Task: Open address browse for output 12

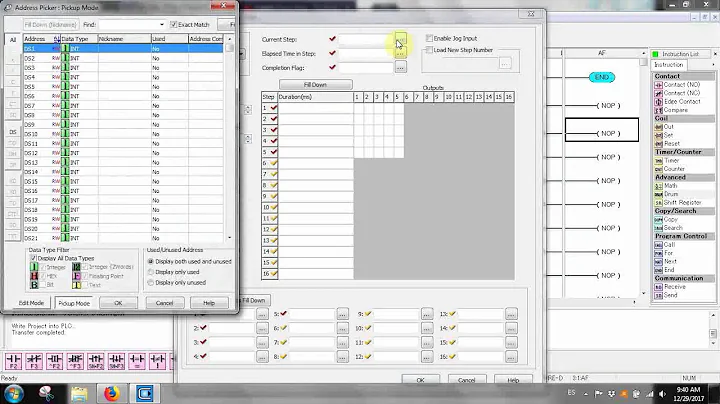Action: [x=427, y=357]
